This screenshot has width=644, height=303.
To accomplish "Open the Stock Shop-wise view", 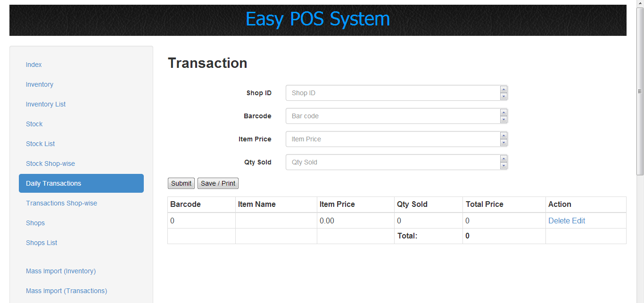I will click(x=50, y=163).
